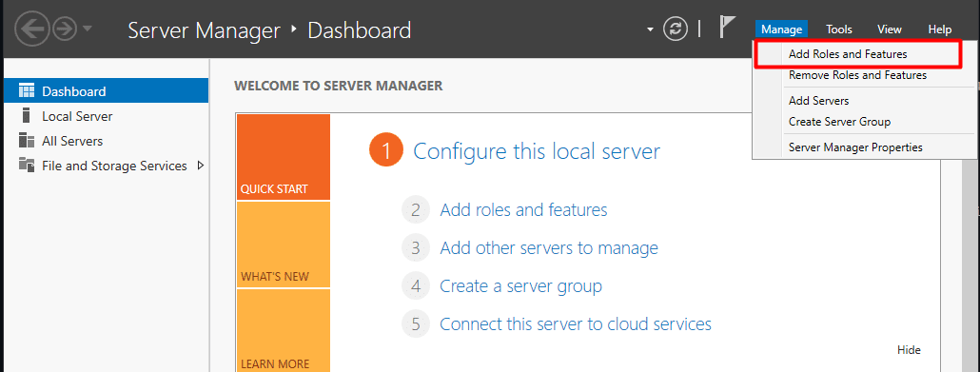This screenshot has width=980, height=372.
Task: Click File and Storage Services icon
Action: [x=27, y=165]
